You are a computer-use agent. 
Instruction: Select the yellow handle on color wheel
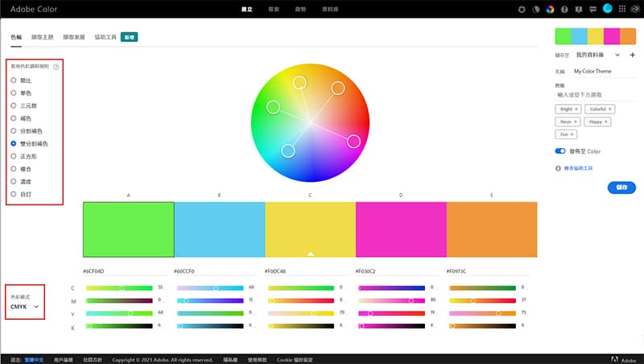click(x=299, y=83)
